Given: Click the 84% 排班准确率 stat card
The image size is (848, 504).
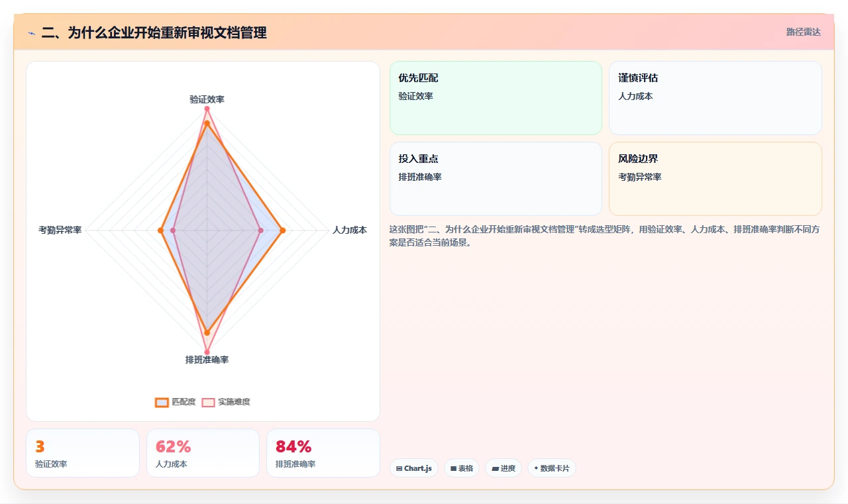Looking at the screenshot, I should pyautogui.click(x=323, y=453).
